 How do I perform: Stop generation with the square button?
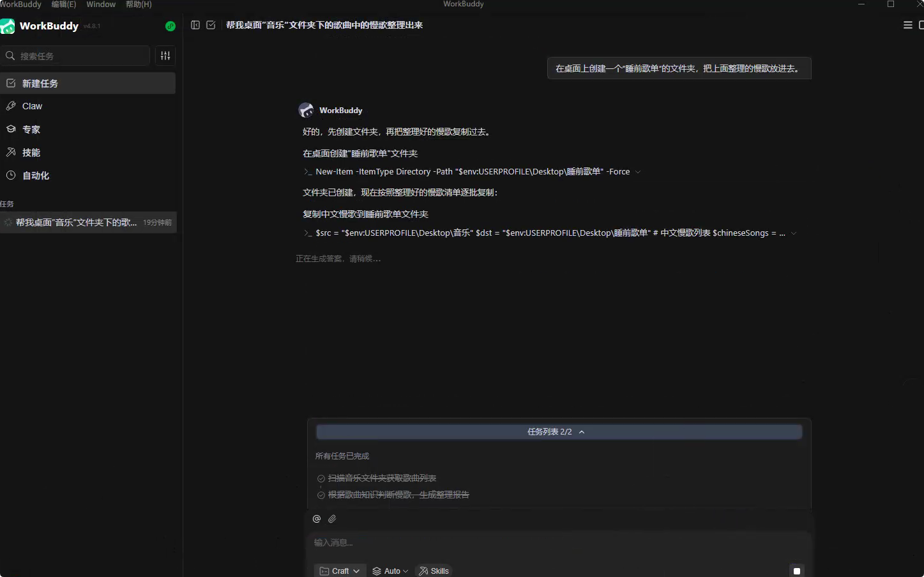tap(796, 571)
